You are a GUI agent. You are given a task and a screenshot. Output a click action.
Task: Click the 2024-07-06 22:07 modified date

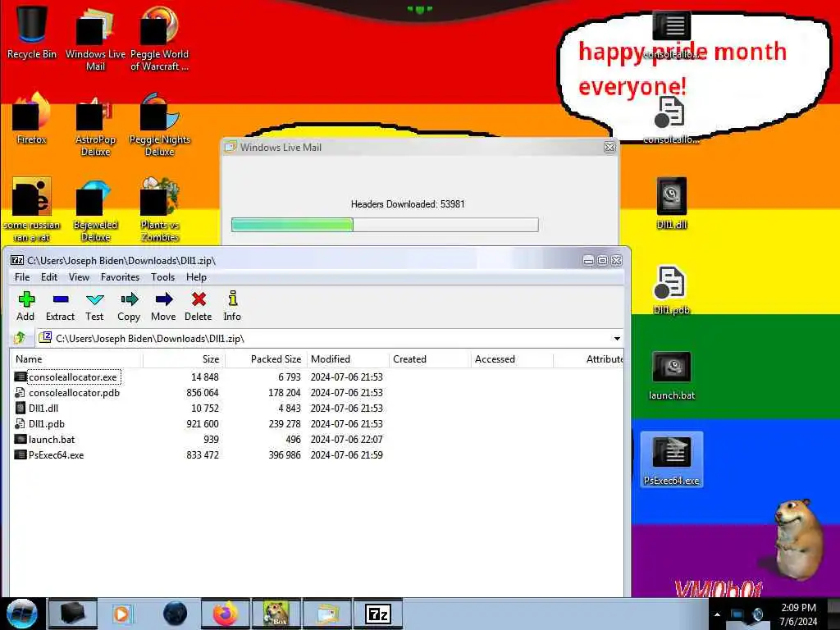click(x=347, y=440)
